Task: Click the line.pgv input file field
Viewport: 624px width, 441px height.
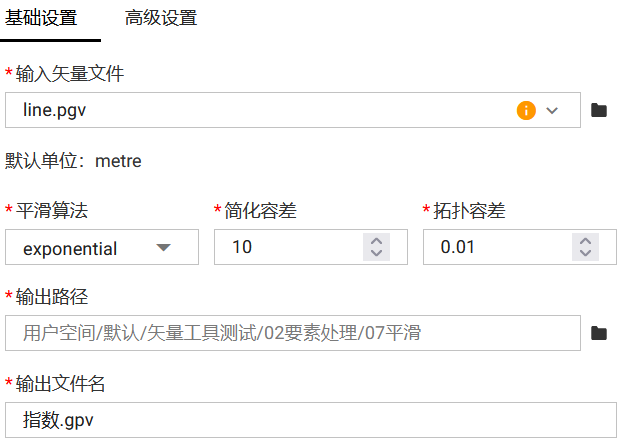Action: pyautogui.click(x=260, y=110)
